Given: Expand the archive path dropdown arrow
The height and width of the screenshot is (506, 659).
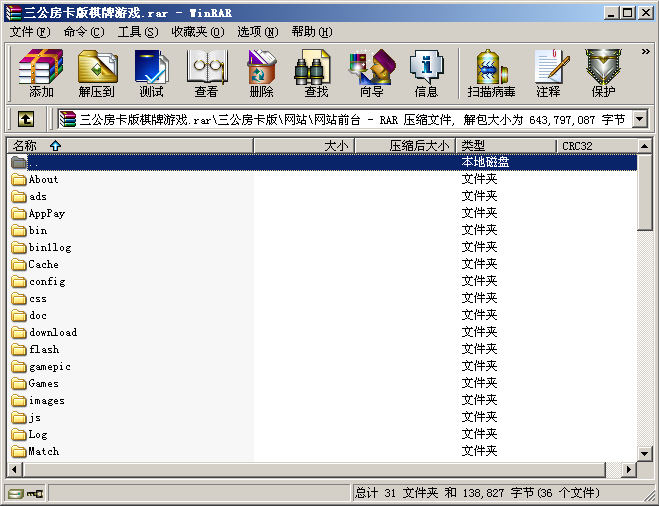Looking at the screenshot, I should (638, 120).
